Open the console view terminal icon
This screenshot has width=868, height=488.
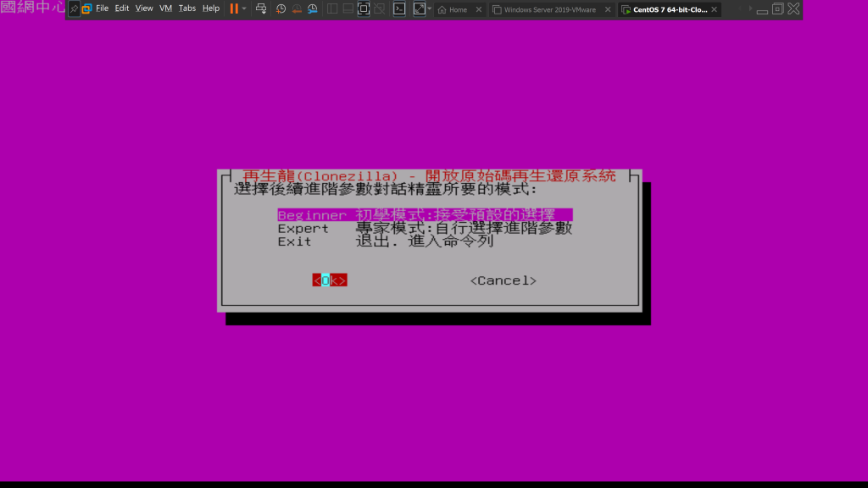coord(398,8)
